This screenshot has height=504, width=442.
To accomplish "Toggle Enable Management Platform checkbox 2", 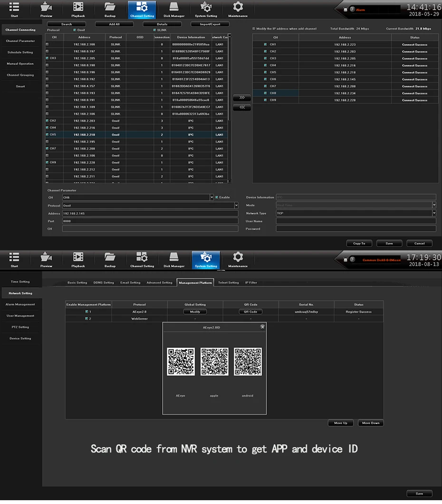I will pyautogui.click(x=86, y=319).
